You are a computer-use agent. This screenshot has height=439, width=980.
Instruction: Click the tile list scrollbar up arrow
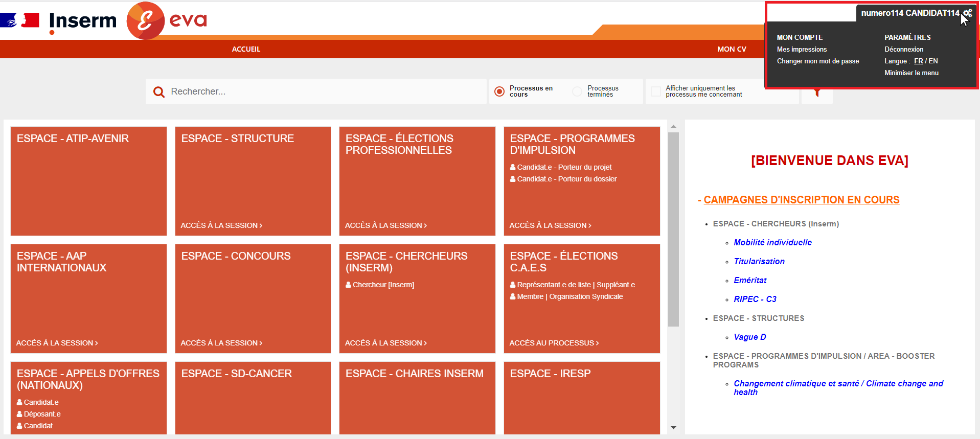pos(673,126)
